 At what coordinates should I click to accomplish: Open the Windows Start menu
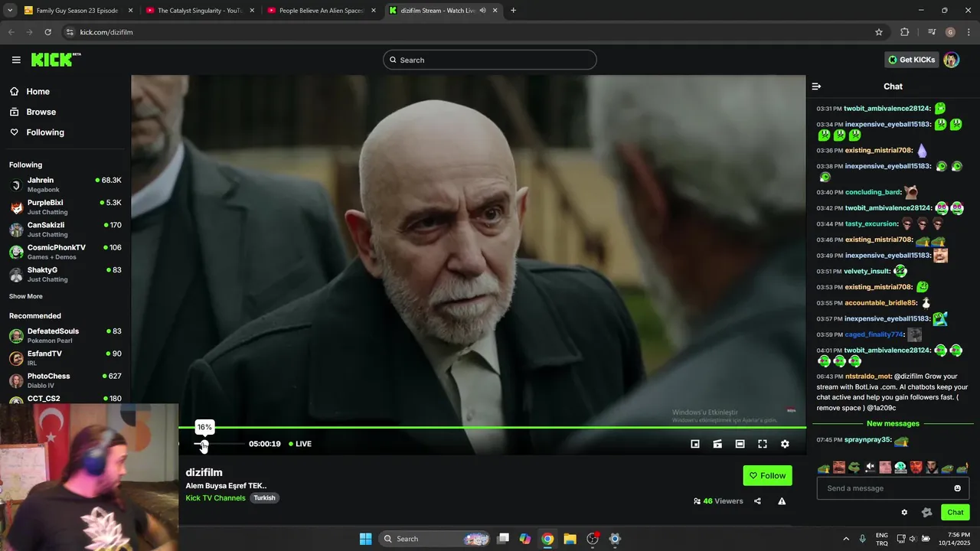pyautogui.click(x=365, y=539)
